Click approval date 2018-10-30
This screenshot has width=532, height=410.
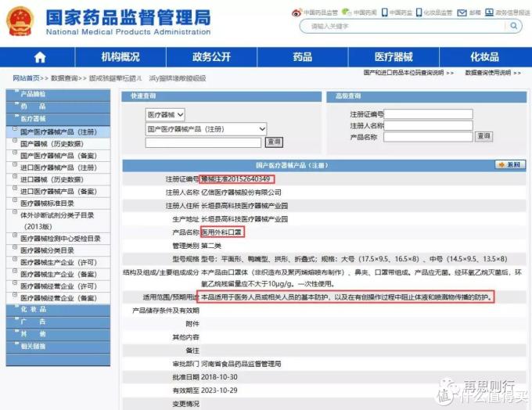point(219,377)
